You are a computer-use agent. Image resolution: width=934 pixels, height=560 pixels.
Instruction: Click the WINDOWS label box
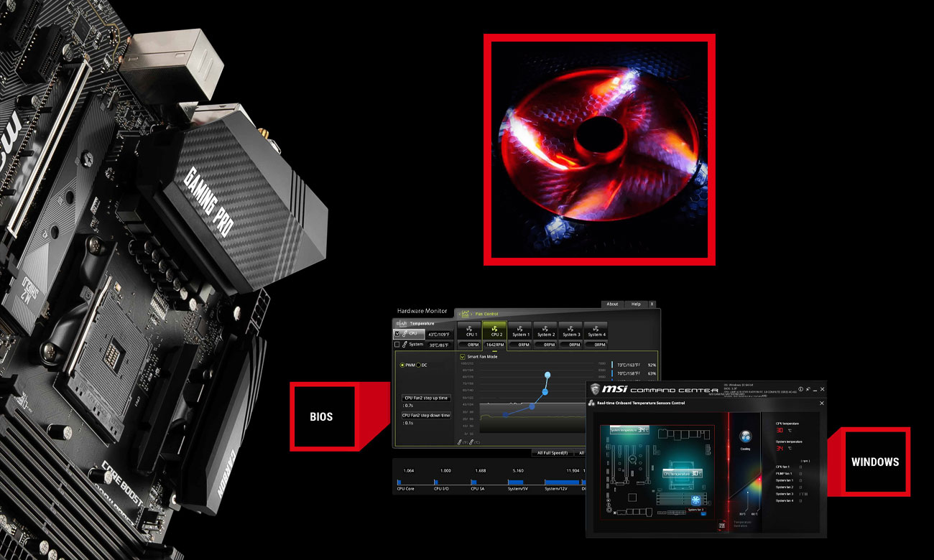coord(874,462)
